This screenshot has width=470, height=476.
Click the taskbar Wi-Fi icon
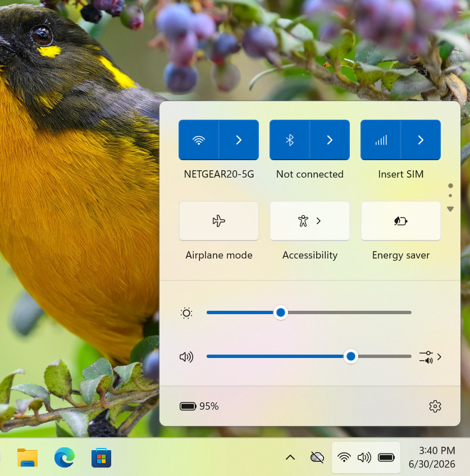[344, 457]
